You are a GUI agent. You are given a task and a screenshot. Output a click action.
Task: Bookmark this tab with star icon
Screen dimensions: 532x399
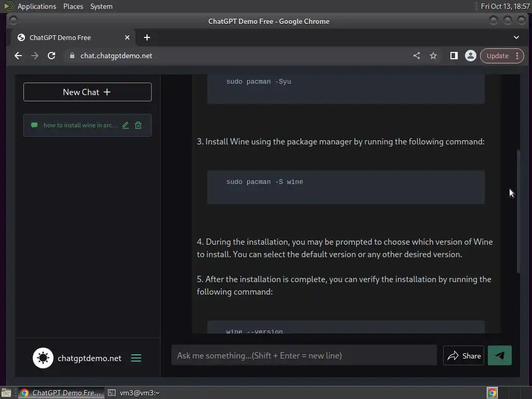click(433, 56)
